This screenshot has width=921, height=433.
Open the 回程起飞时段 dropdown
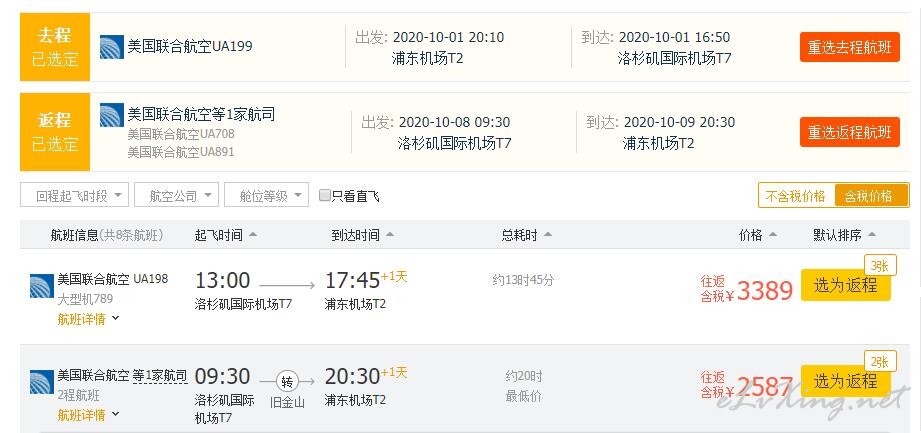(x=75, y=195)
